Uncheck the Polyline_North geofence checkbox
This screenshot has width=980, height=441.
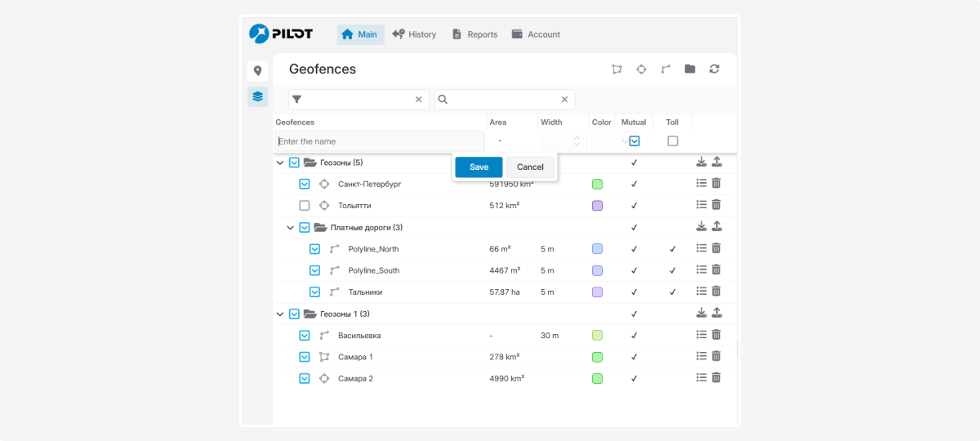[314, 249]
